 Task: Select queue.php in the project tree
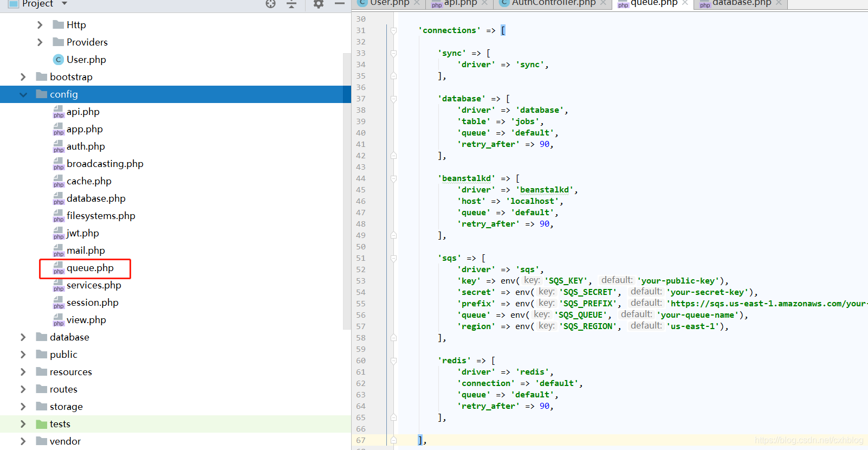point(90,268)
